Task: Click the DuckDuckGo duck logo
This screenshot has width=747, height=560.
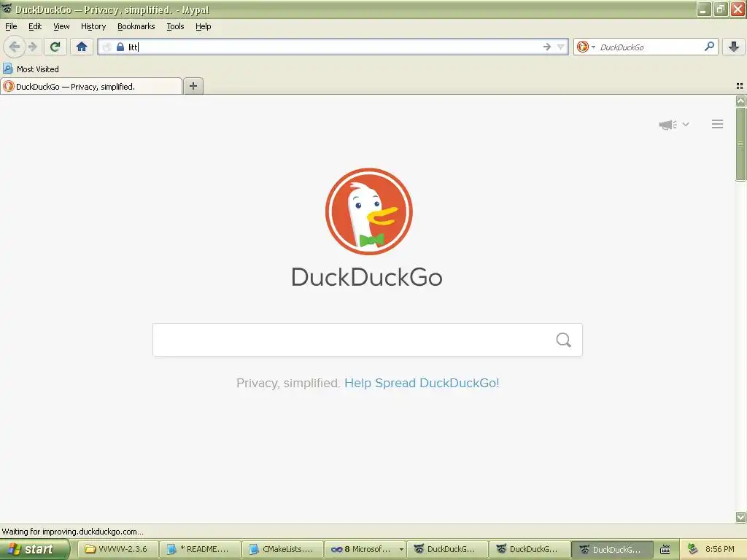Action: point(368,211)
